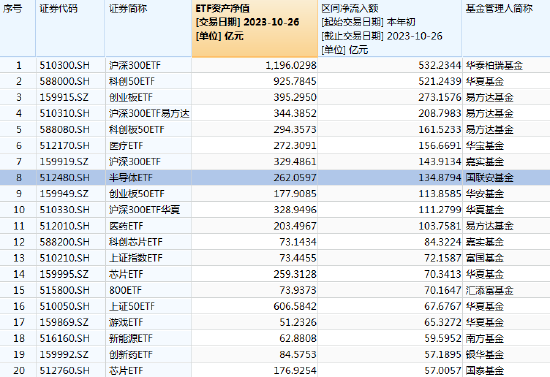Click name 科创芯片ETF

tap(136, 242)
